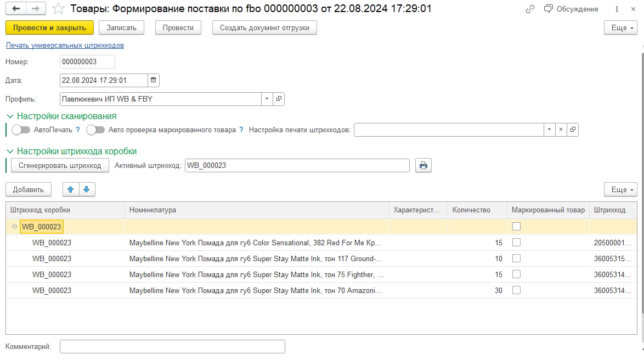
Task: Move the row down with blue arrow
Action: (x=87, y=189)
